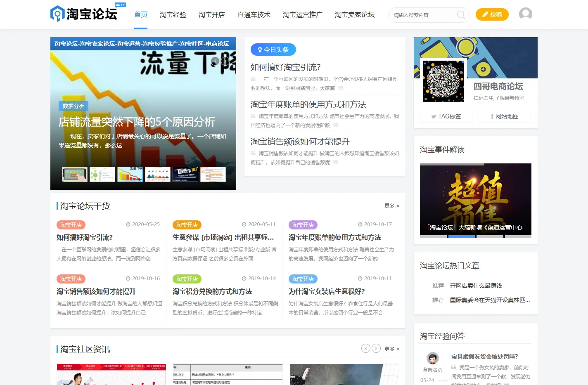Click the 今日头条 badge

[x=273, y=50]
